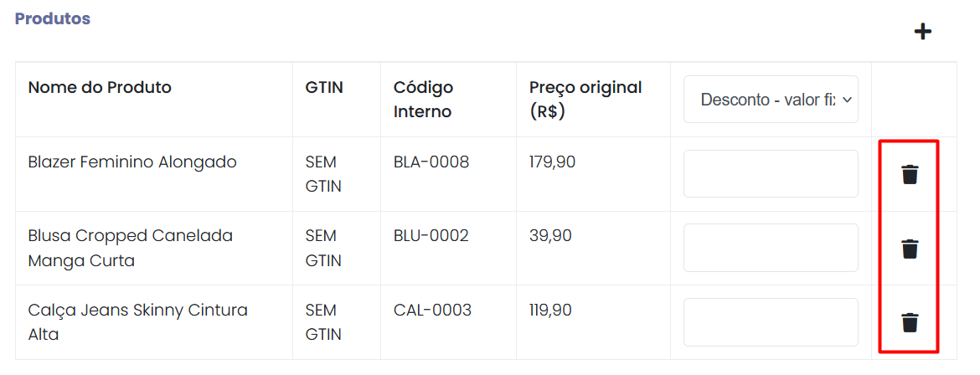Select internal code BLA-0008
This screenshot has height=375, width=980.
431,162
